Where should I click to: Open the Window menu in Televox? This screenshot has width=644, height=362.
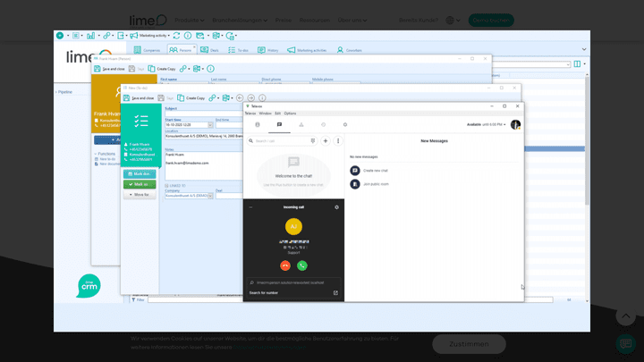pos(265,114)
